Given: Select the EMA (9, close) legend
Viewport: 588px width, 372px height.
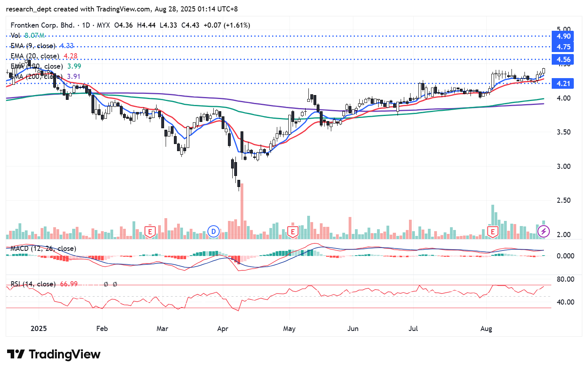Looking at the screenshot, I should [42, 46].
